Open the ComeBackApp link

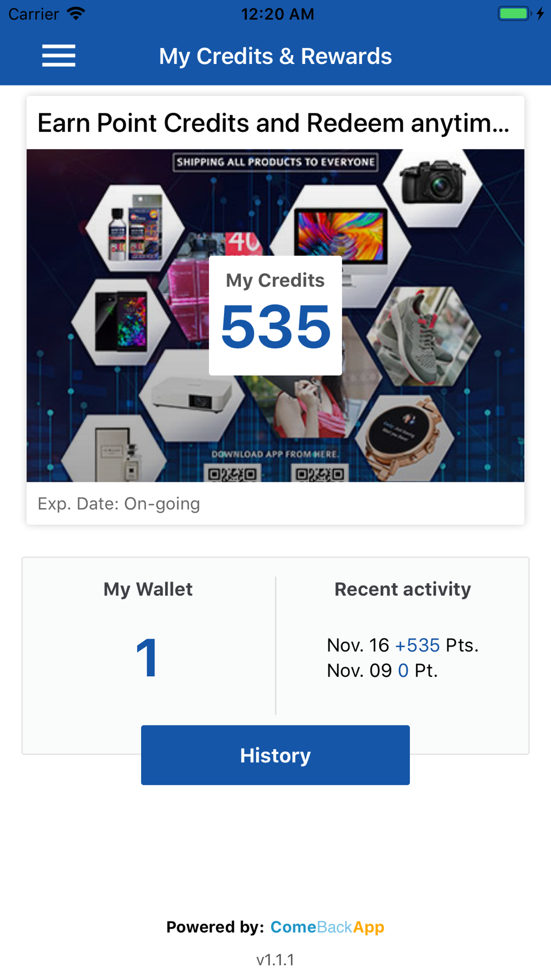pyautogui.click(x=327, y=927)
